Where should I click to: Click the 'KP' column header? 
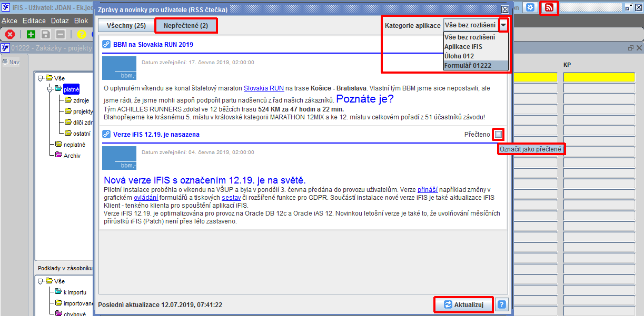(x=567, y=65)
